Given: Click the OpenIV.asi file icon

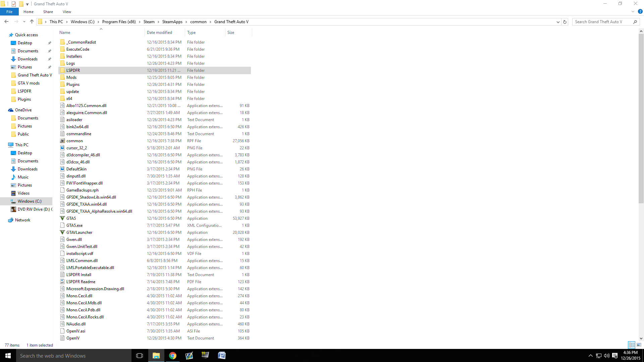Looking at the screenshot, I should coord(62,331).
